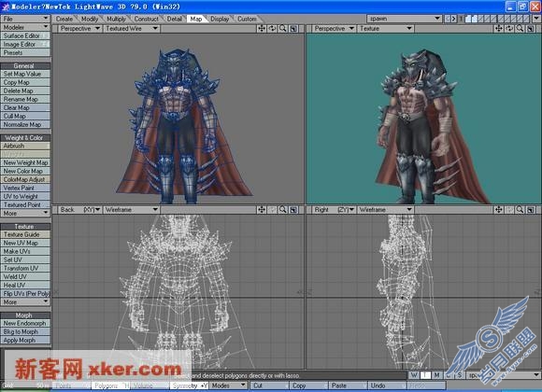The height and width of the screenshot is (392, 542).
Task: Go to the next layer bank with the > arrow
Action: click(x=454, y=19)
